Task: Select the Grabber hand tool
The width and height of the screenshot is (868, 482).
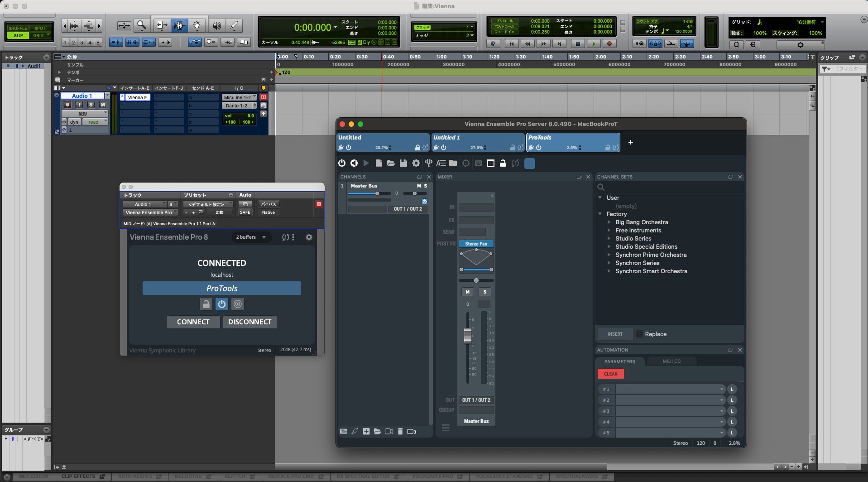Action: (197, 26)
